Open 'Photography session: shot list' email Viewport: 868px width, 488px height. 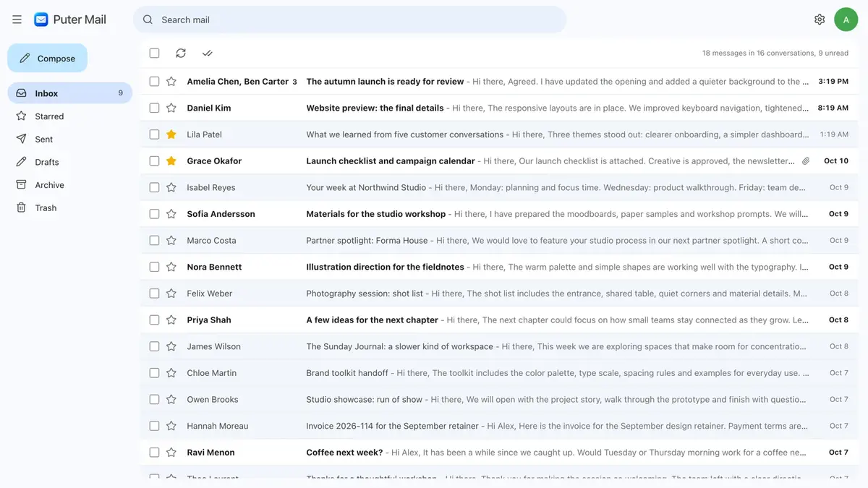[x=499, y=294]
